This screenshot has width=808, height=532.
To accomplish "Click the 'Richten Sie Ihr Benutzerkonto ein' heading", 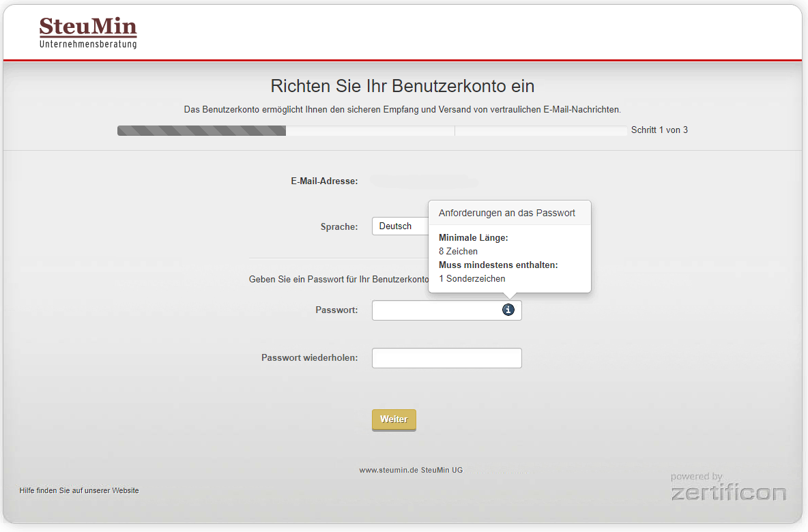I will coord(403,86).
